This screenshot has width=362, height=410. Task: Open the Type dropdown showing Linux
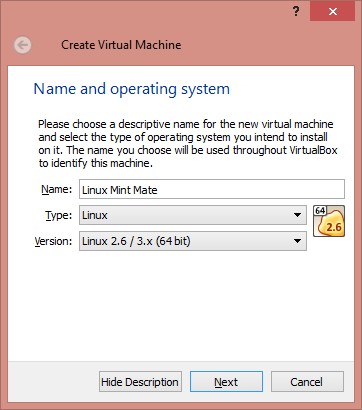(x=193, y=215)
